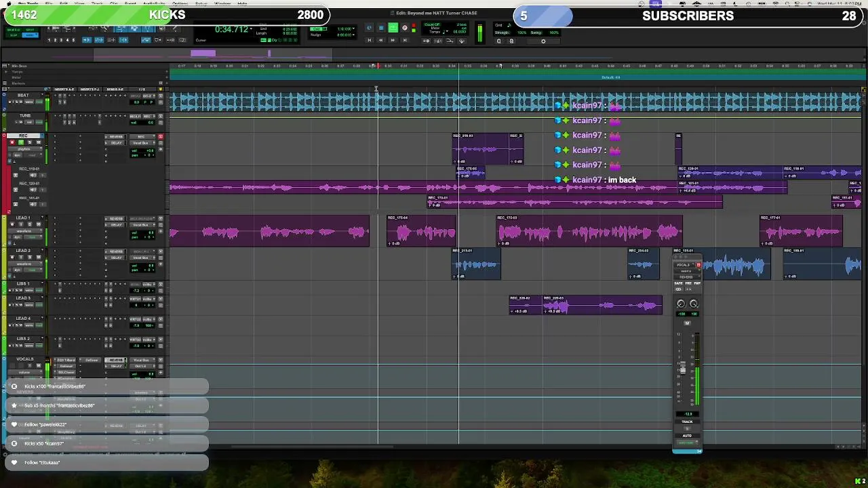This screenshot has height=488, width=868.
Task: Open LEAD 2 automation mode read selector
Action: click(x=34, y=270)
